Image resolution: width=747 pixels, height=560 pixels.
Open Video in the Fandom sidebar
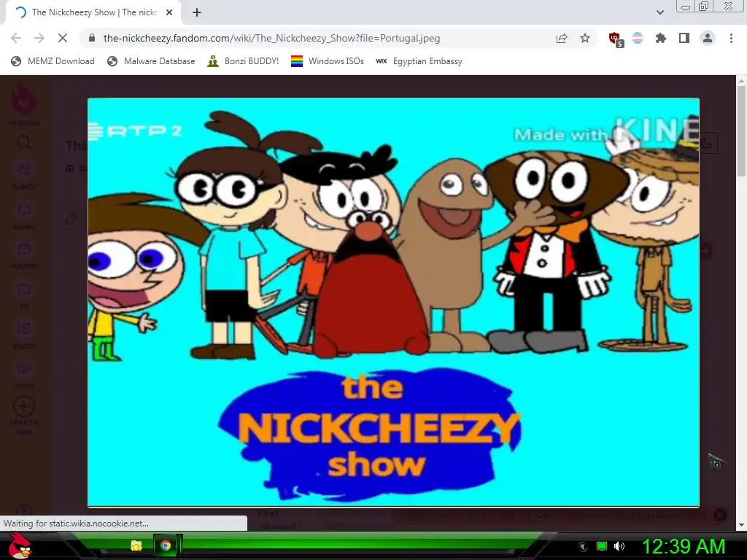click(24, 334)
